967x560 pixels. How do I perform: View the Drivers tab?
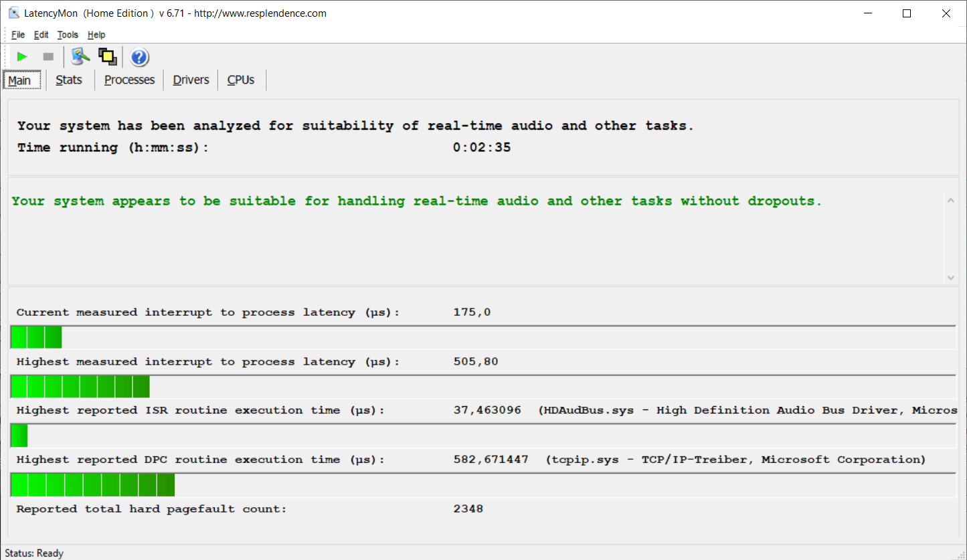(191, 80)
